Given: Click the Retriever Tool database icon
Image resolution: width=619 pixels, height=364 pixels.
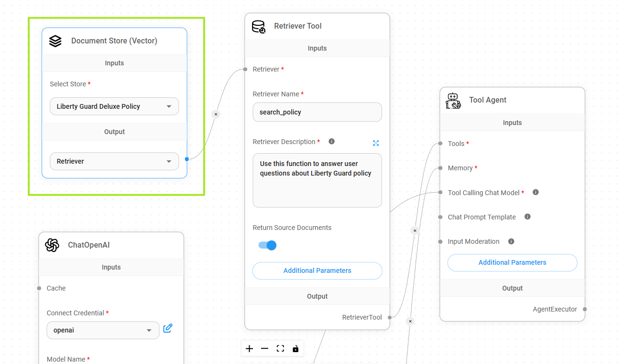Looking at the screenshot, I should click(258, 26).
